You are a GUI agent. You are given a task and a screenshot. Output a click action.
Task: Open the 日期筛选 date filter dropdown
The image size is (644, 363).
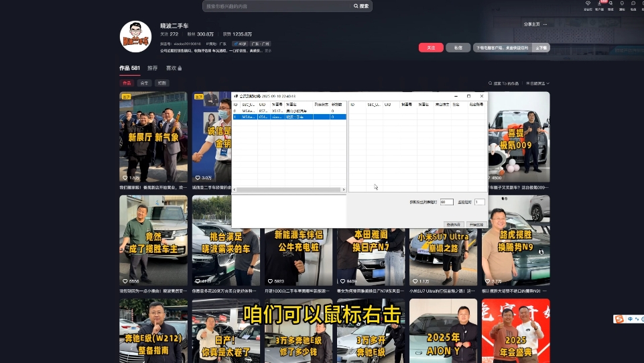pyautogui.click(x=537, y=83)
